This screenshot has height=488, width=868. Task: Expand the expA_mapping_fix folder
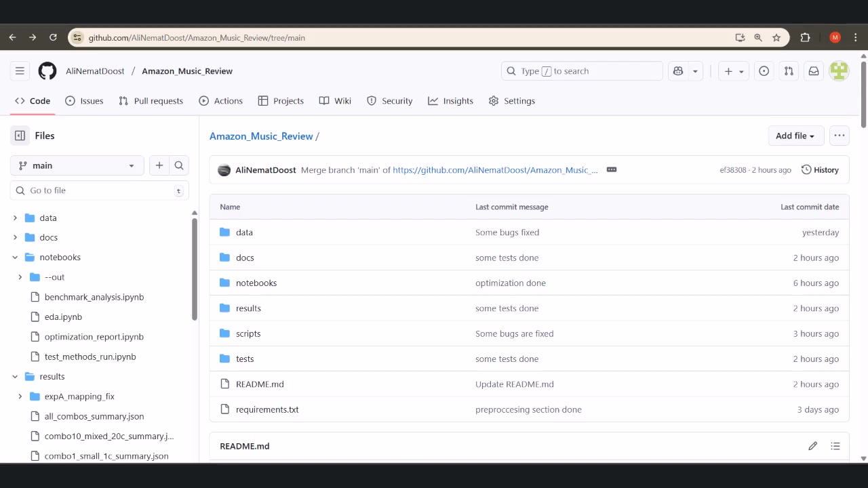20,396
